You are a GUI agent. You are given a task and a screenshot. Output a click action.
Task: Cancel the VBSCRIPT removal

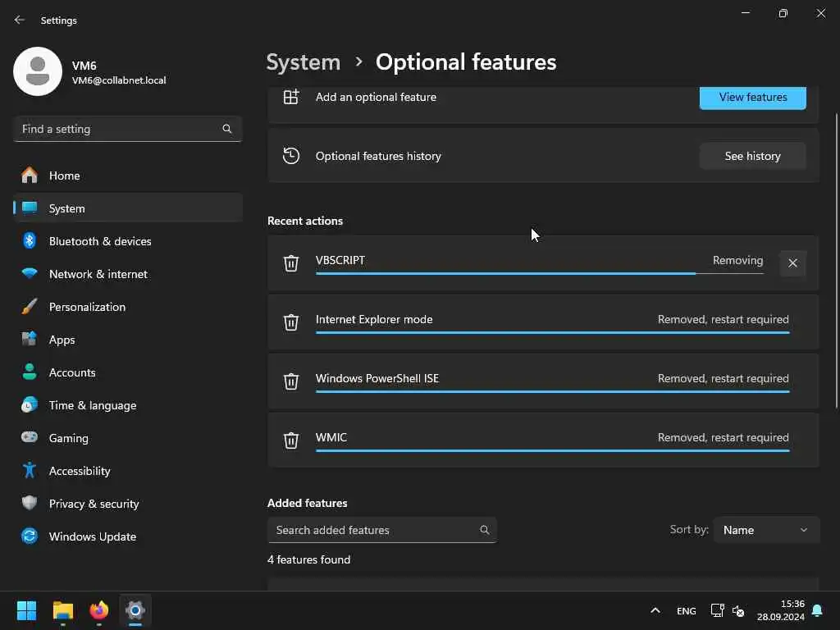coord(792,263)
